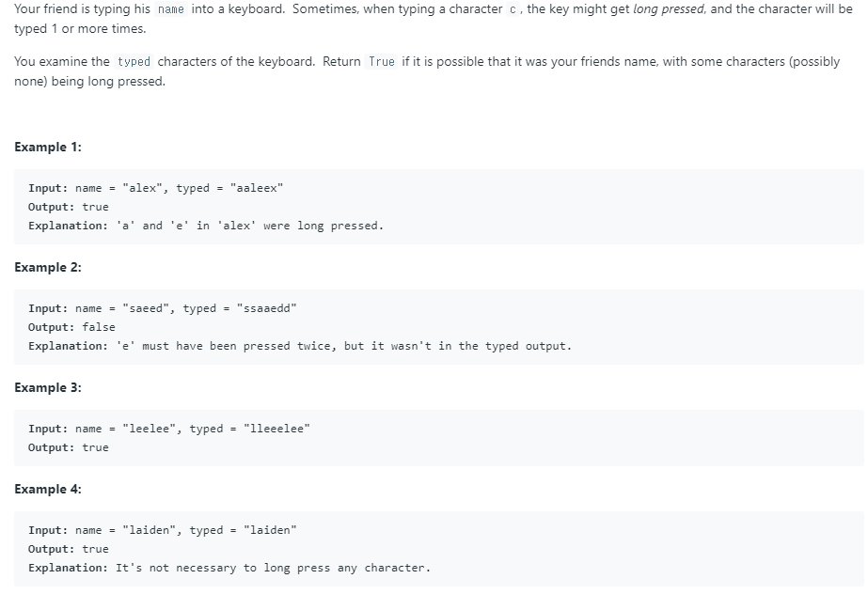Viewport: 868px width, 610px height.
Task: Click the input line with name "laiden"
Action: pyautogui.click(x=162, y=530)
